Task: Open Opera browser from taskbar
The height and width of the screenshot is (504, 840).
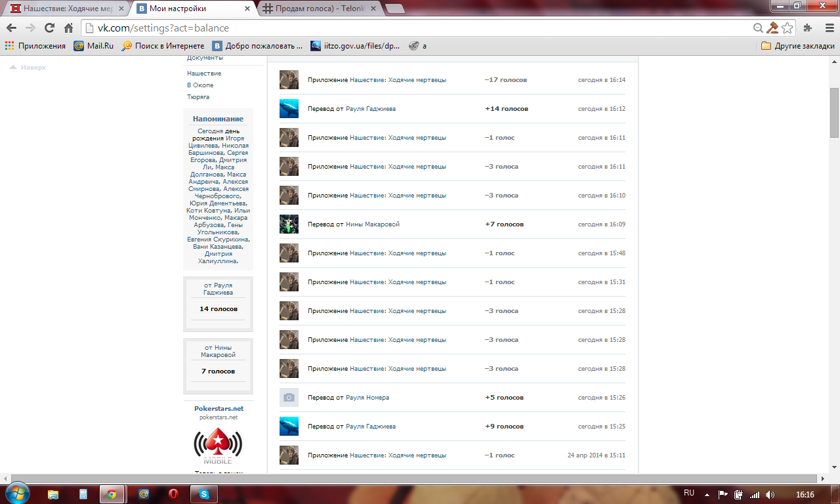Action: pyautogui.click(x=173, y=494)
